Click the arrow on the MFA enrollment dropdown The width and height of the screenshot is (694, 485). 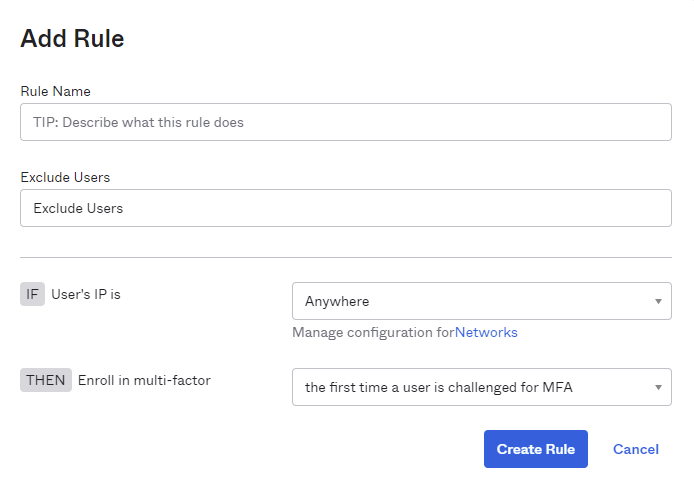click(658, 387)
